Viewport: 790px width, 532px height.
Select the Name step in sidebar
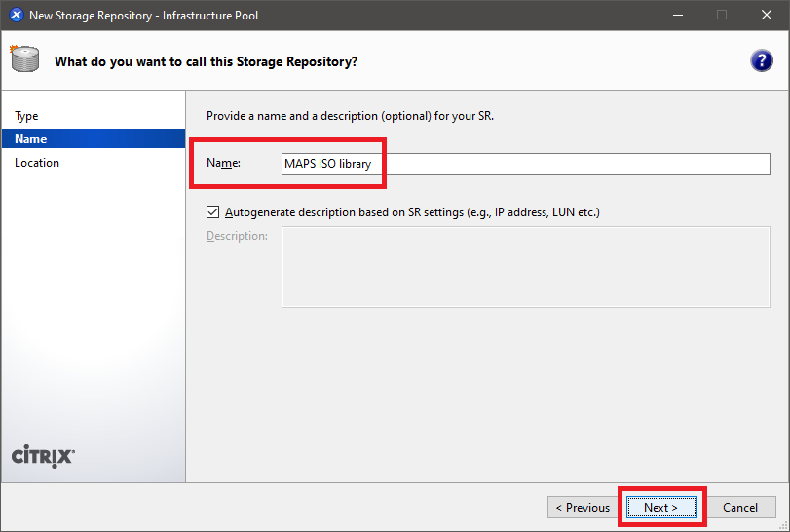coord(31,139)
